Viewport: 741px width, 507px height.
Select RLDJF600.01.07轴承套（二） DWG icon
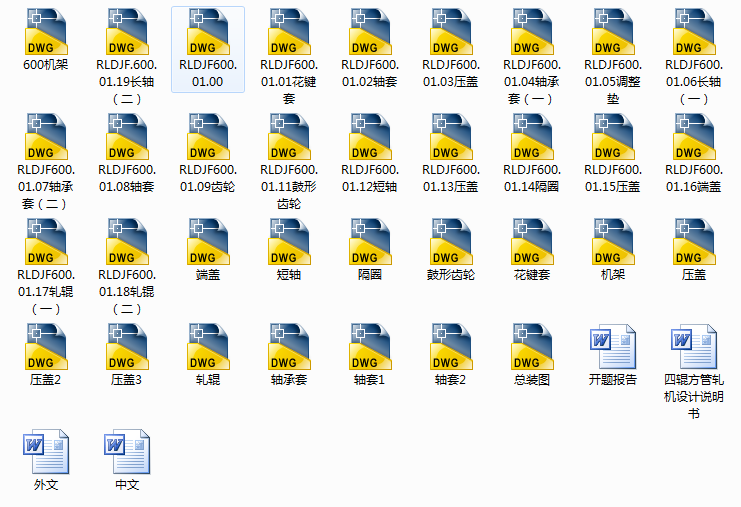46,137
